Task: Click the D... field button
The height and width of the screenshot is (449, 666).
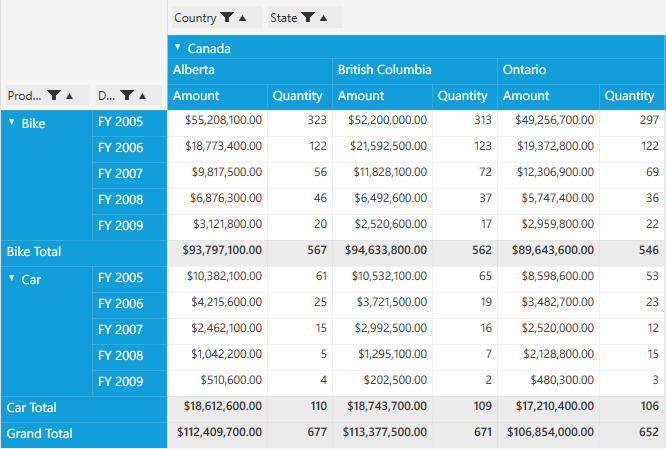Action: (x=128, y=95)
